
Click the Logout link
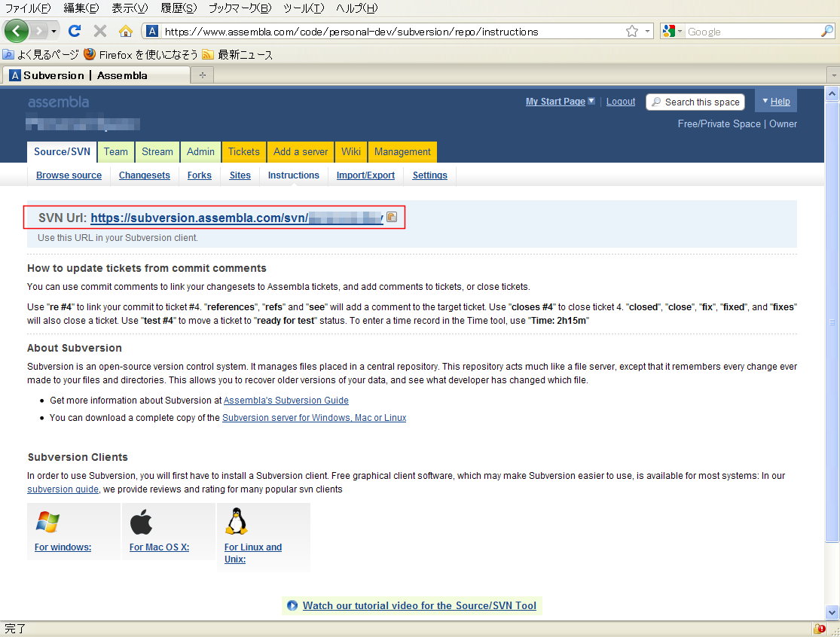tap(621, 102)
